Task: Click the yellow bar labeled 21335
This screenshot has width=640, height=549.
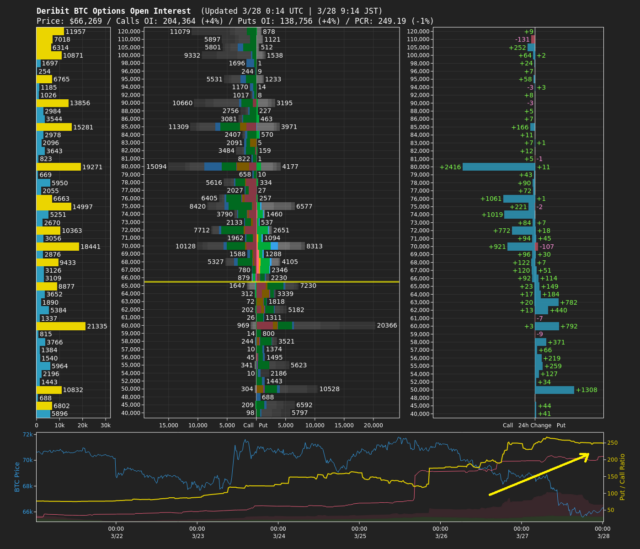Action: pyautogui.click(x=60, y=326)
